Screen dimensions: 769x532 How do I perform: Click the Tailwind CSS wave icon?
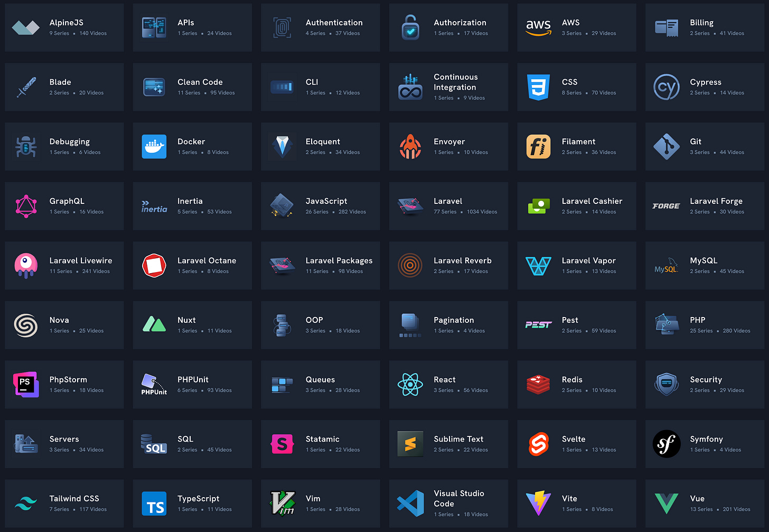tap(26, 503)
